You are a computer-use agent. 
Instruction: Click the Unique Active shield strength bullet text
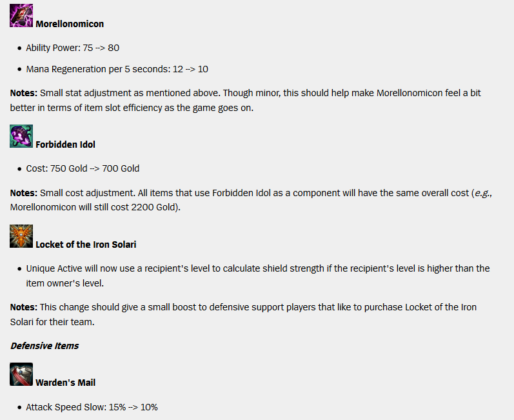coord(258,275)
